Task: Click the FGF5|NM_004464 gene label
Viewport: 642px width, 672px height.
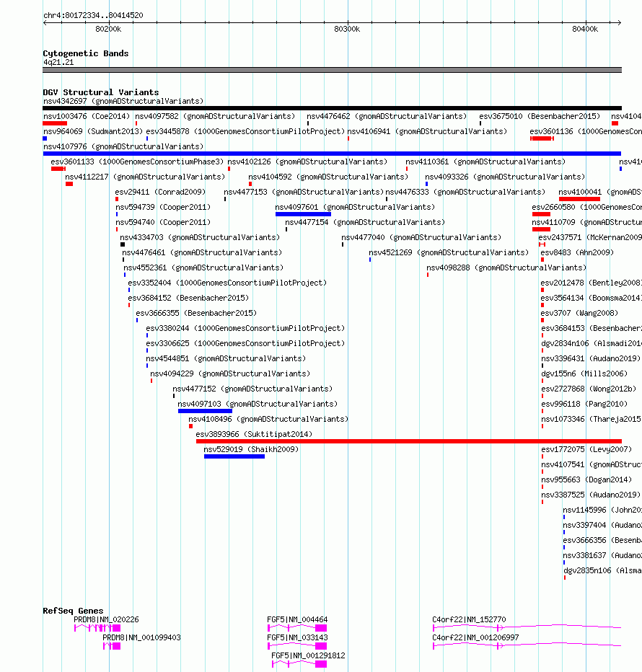Action: coord(297,619)
